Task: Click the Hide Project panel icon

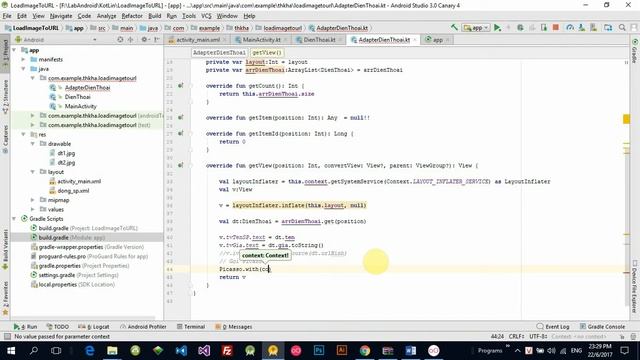Action: click(x=157, y=40)
